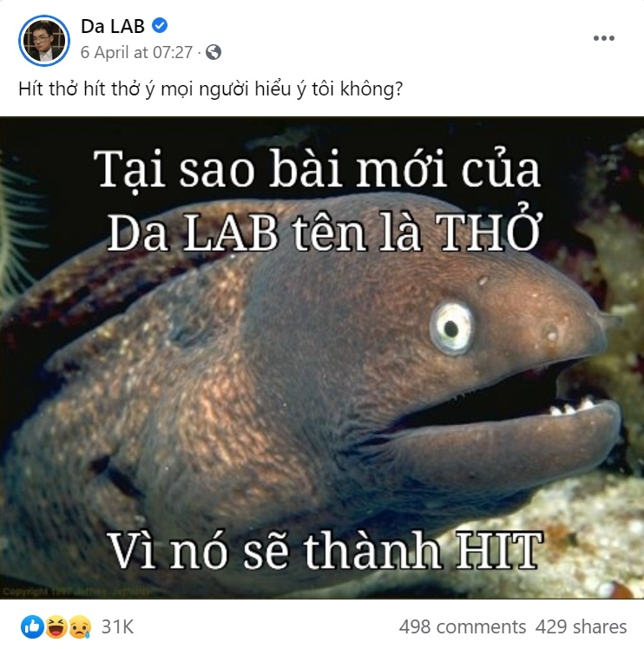Open the three-dot post options menu
644x649 pixels.
coord(603,38)
